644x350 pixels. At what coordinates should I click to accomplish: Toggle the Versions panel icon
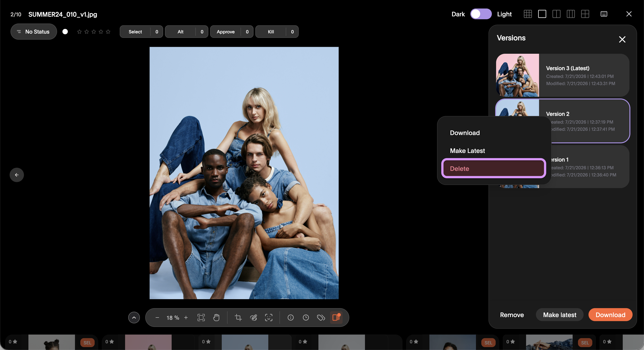click(336, 318)
